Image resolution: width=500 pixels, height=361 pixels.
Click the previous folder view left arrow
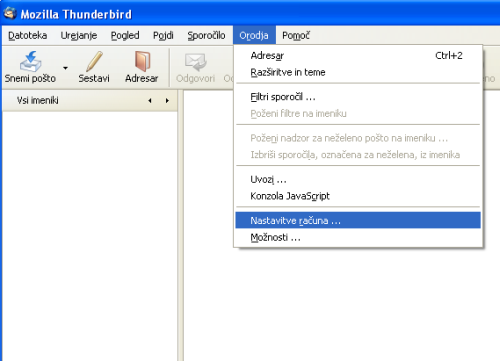click(x=150, y=100)
